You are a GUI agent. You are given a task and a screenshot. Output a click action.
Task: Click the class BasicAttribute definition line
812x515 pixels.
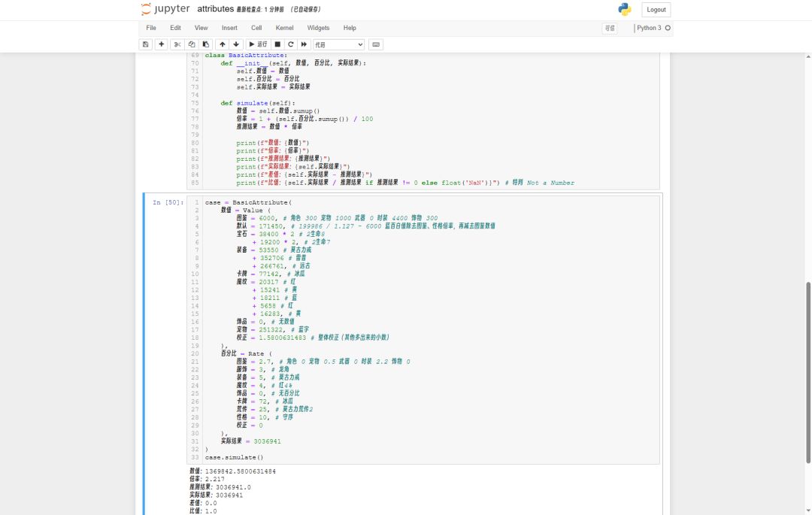pyautogui.click(x=246, y=56)
